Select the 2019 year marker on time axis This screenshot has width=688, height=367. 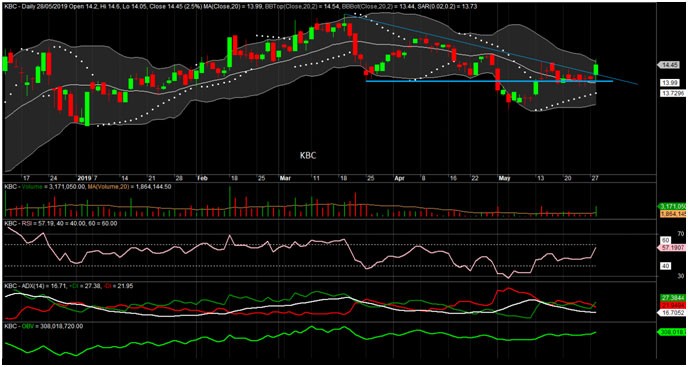click(83, 179)
